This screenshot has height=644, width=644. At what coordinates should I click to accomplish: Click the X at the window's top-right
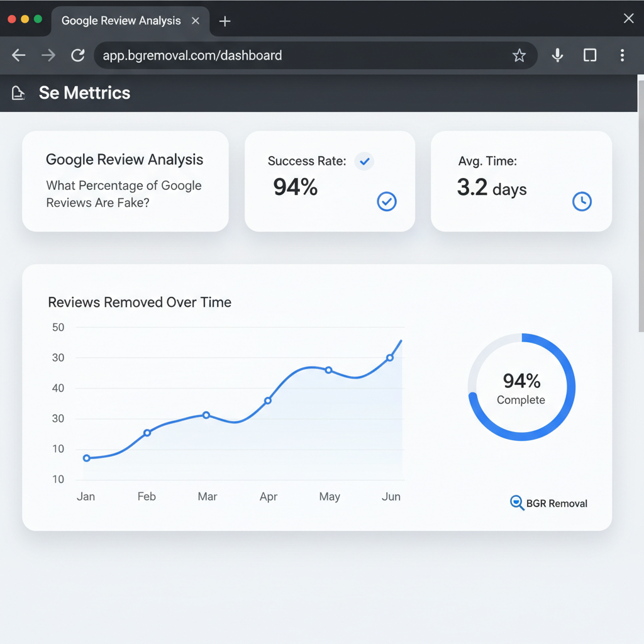click(629, 18)
